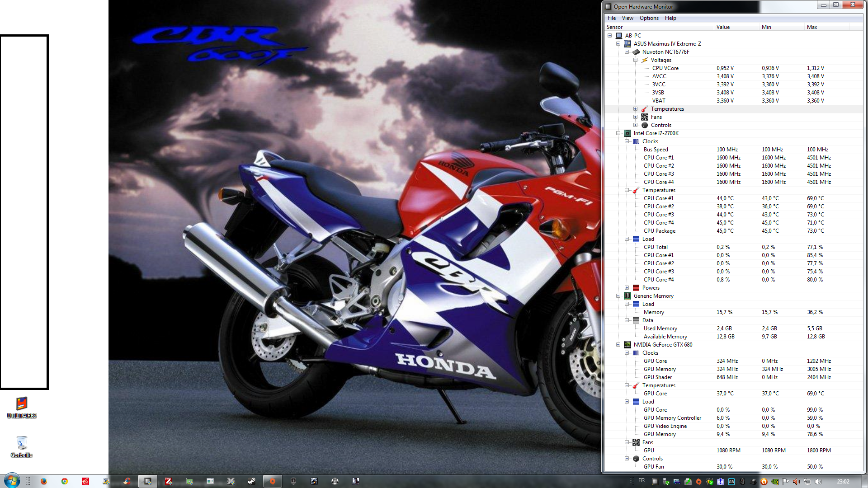Open the UTILITAIRES desktop folder icon

tap(22, 404)
